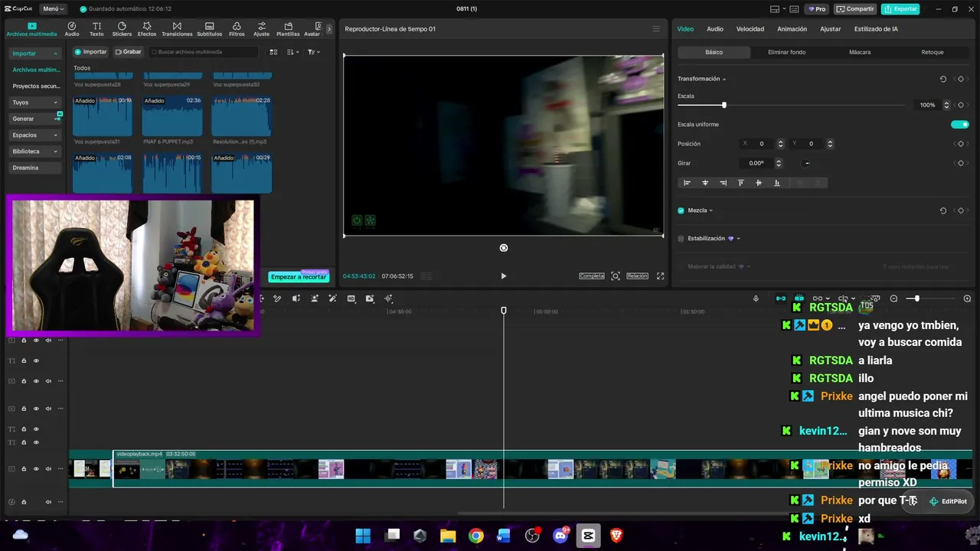Lock the videoplayback.mp4 track
Screen dimensions: 980x551
point(24,469)
